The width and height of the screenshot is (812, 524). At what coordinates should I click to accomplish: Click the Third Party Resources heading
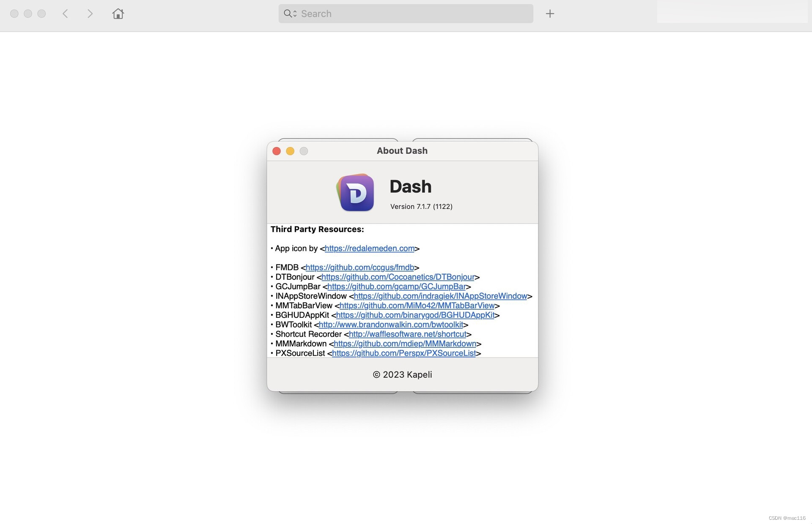click(317, 229)
